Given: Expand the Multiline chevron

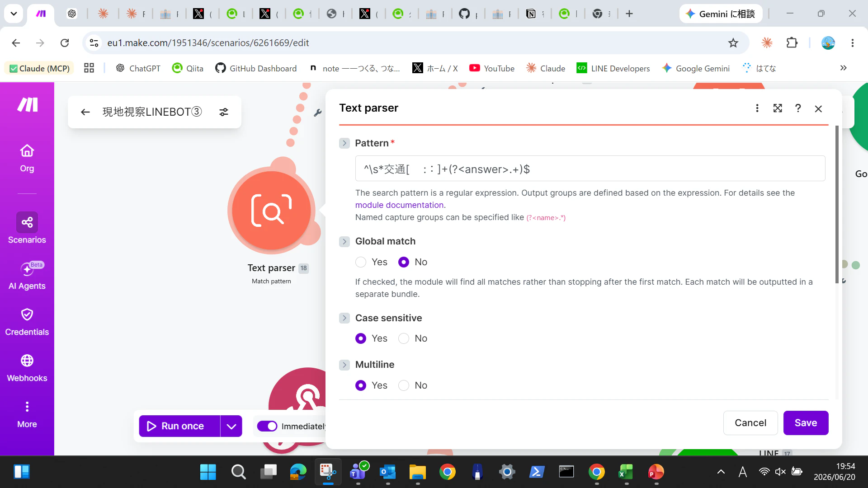Looking at the screenshot, I should pos(344,365).
